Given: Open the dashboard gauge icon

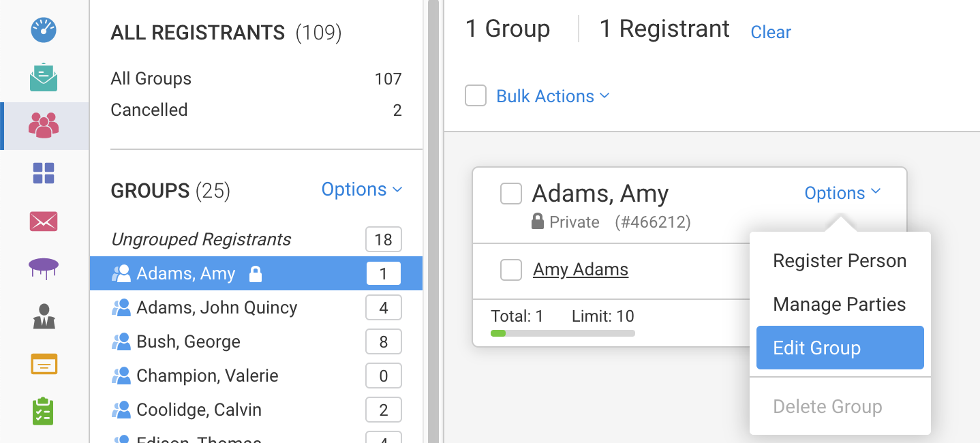Looking at the screenshot, I should click(44, 29).
